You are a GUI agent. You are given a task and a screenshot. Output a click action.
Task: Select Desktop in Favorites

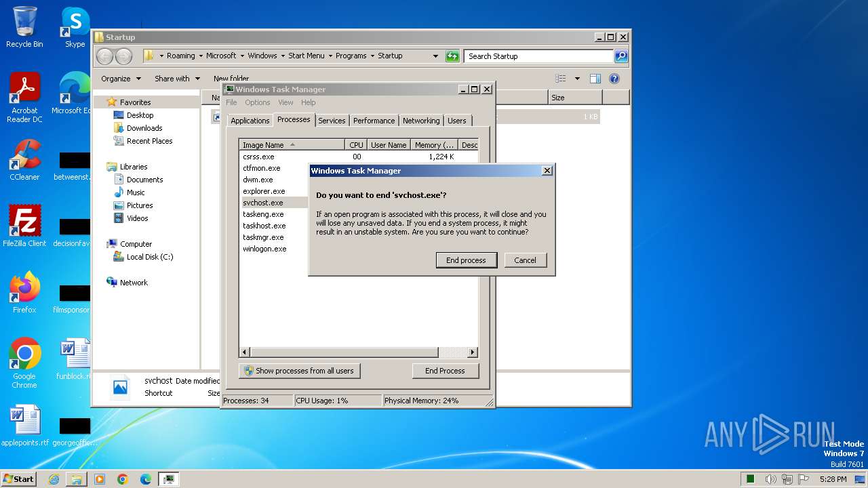(x=140, y=115)
